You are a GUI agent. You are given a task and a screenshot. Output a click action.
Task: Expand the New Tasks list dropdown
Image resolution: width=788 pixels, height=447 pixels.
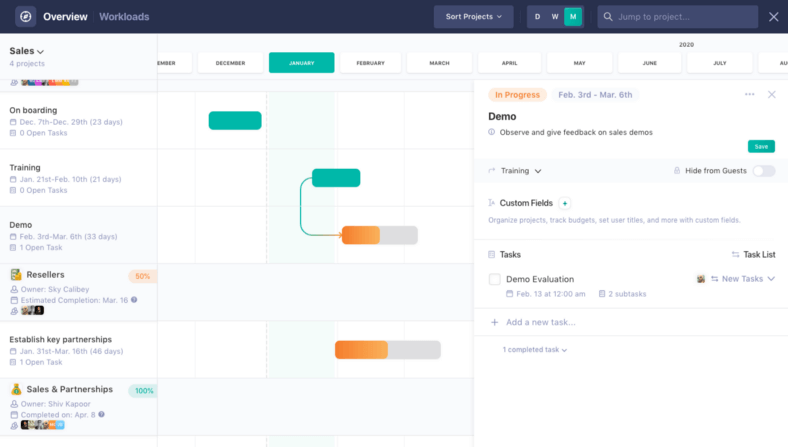pyautogui.click(x=743, y=279)
